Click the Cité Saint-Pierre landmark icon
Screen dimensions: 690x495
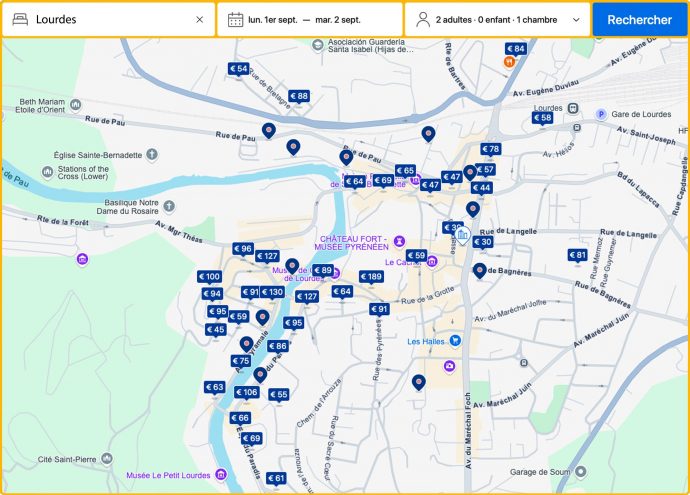click(106, 460)
